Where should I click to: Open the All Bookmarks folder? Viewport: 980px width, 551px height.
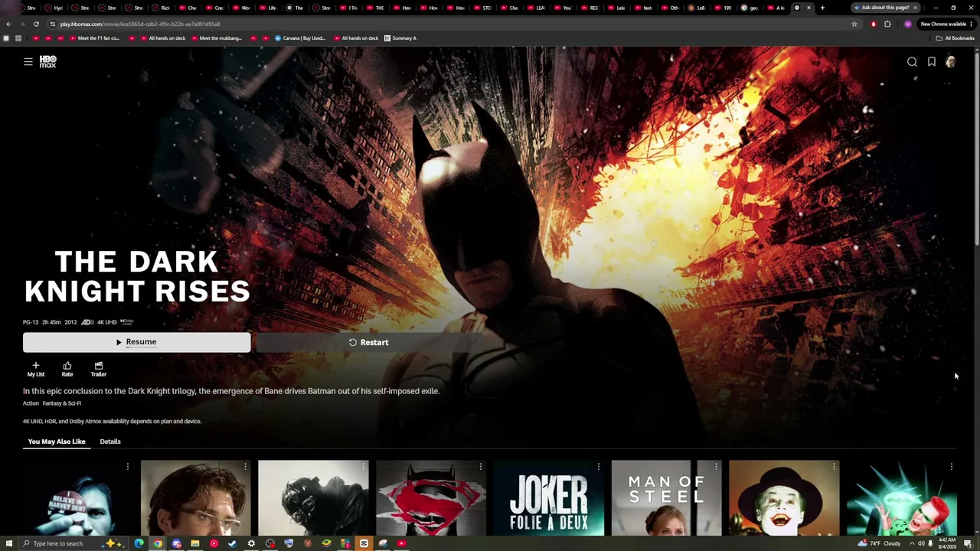(955, 38)
